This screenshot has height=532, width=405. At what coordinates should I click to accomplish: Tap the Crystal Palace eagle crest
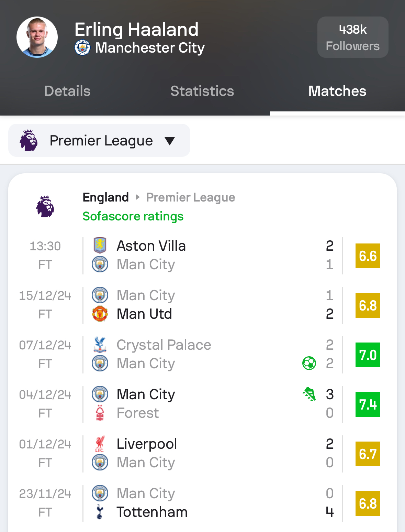coord(100,345)
